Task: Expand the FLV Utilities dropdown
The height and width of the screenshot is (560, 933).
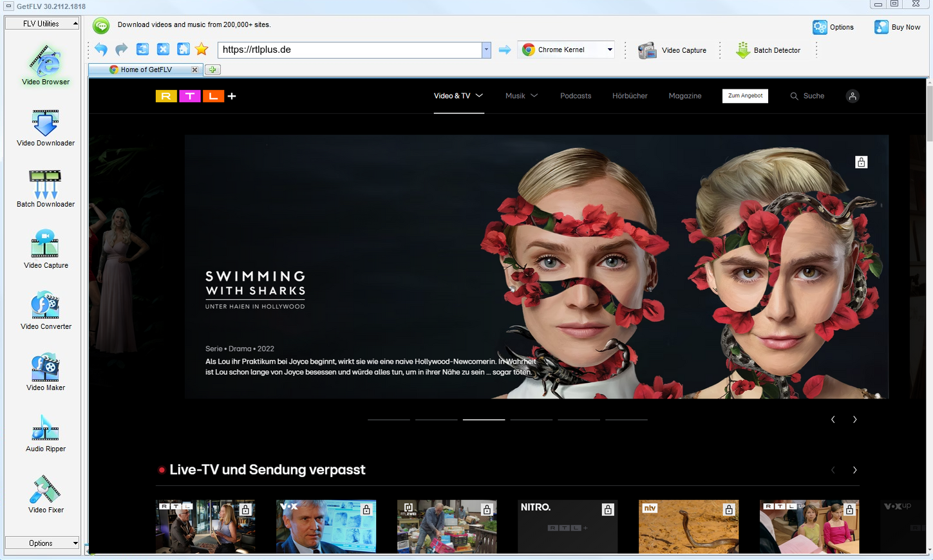Action: pyautogui.click(x=42, y=24)
